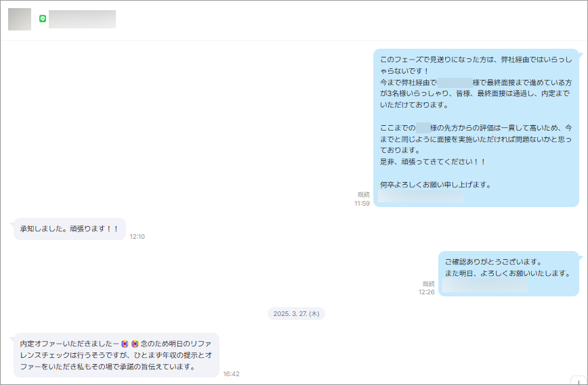
Task: Click the blurred name after ここまでの
Action: (x=423, y=127)
